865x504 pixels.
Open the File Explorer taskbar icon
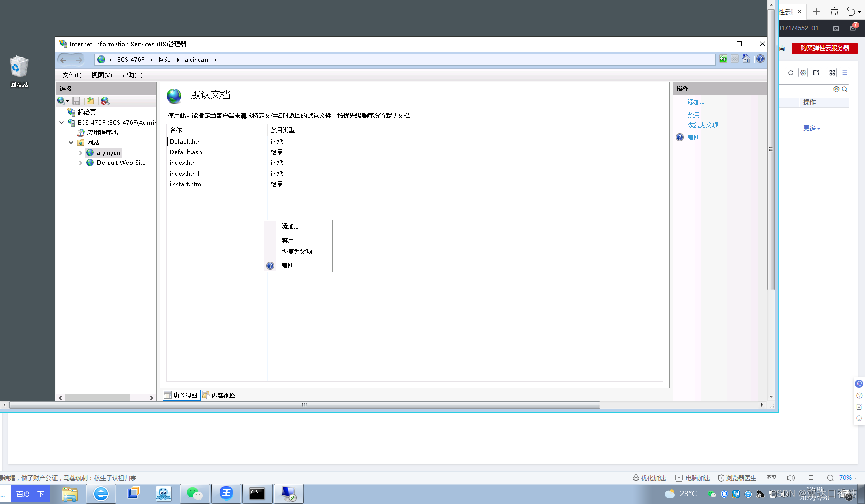[69, 494]
